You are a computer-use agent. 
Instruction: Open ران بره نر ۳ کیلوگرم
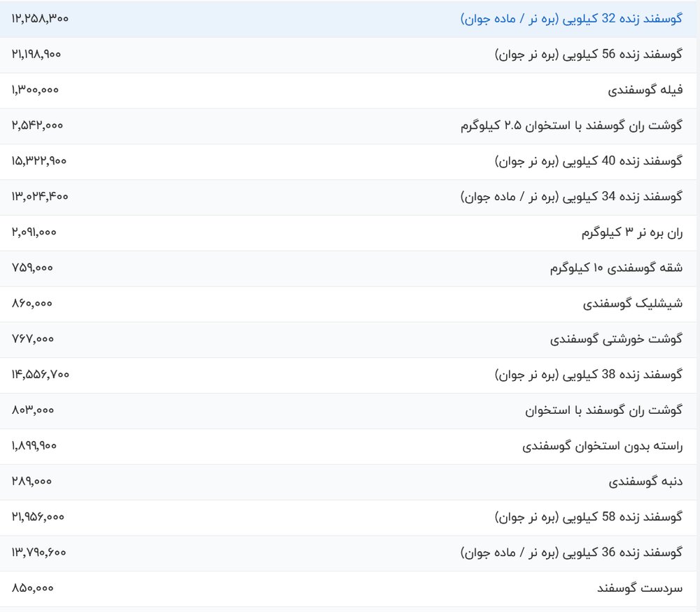(x=632, y=233)
